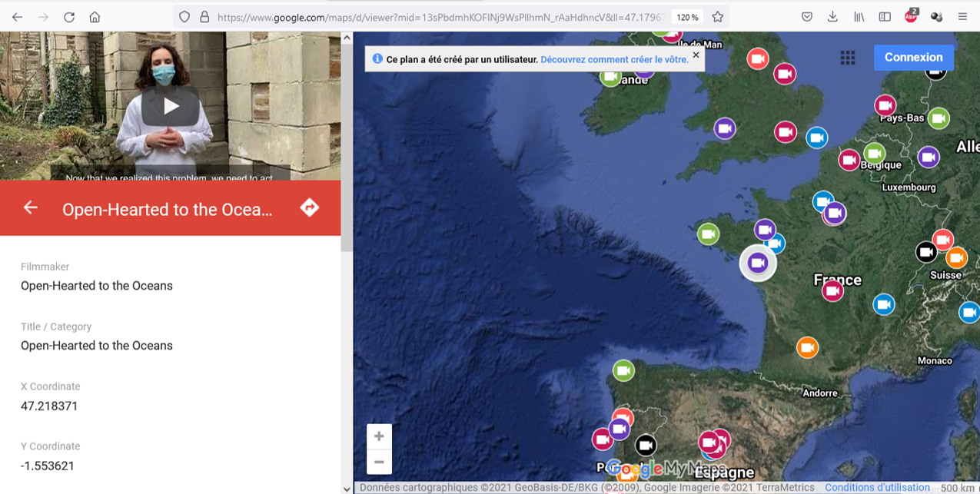This screenshot has width=980, height=494.
Task: Select the green video marker off northwest Spain
Action: coord(624,371)
